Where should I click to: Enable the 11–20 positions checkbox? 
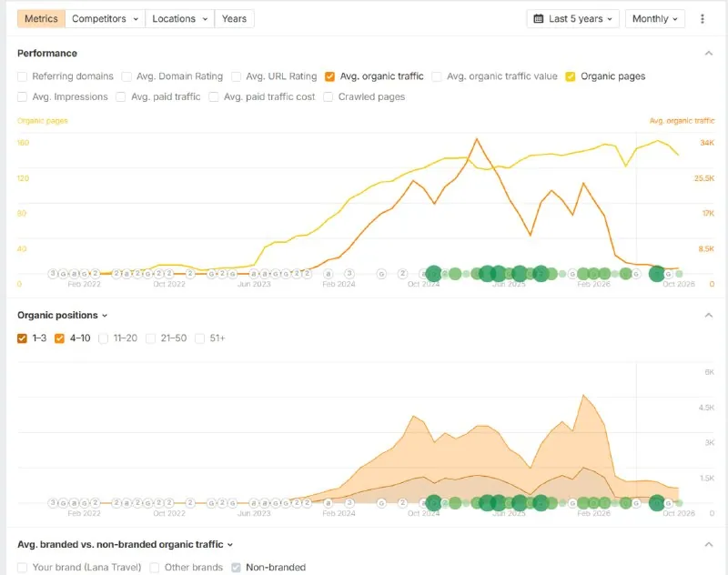click(103, 338)
